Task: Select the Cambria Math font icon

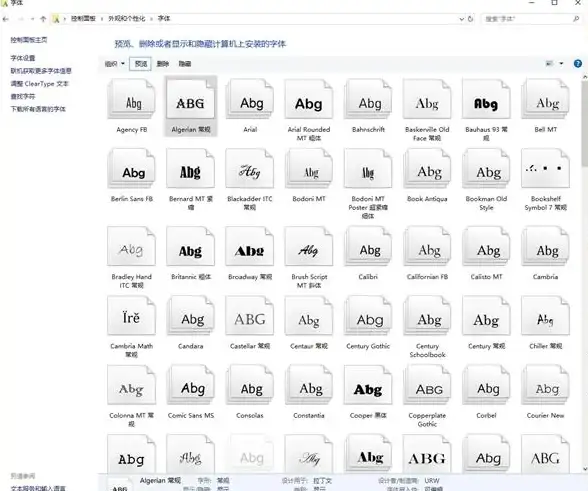Action: point(131,316)
